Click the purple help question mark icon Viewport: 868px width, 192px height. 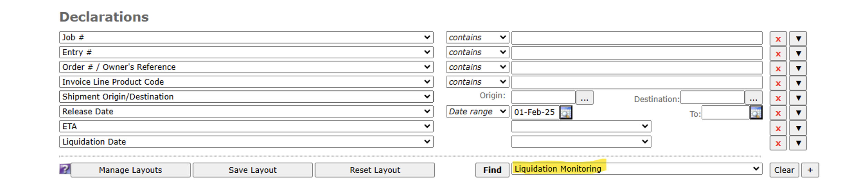(x=65, y=169)
